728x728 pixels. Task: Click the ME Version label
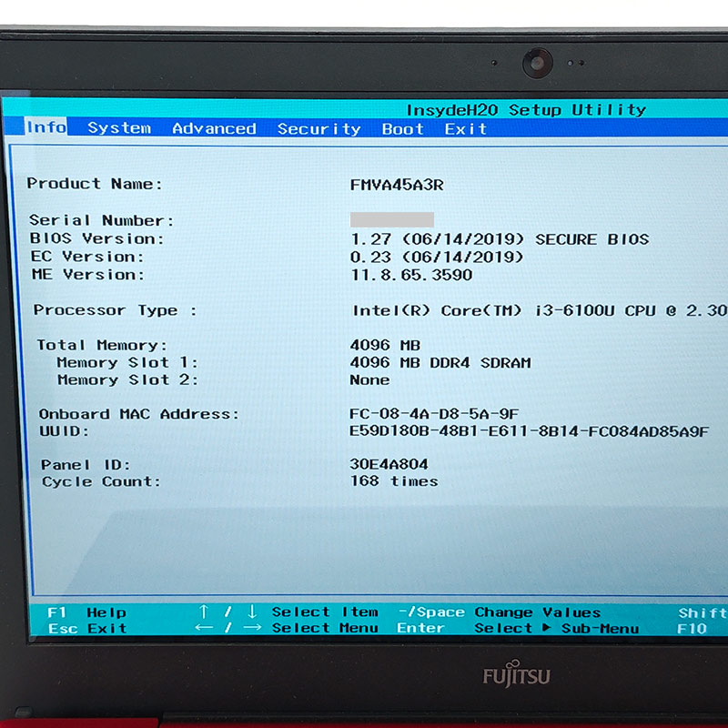(x=88, y=275)
